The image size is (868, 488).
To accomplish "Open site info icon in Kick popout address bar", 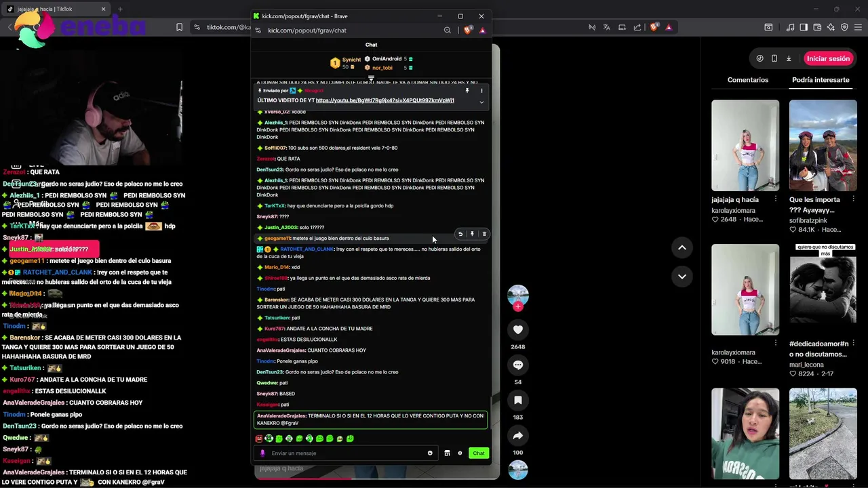I will click(x=258, y=30).
